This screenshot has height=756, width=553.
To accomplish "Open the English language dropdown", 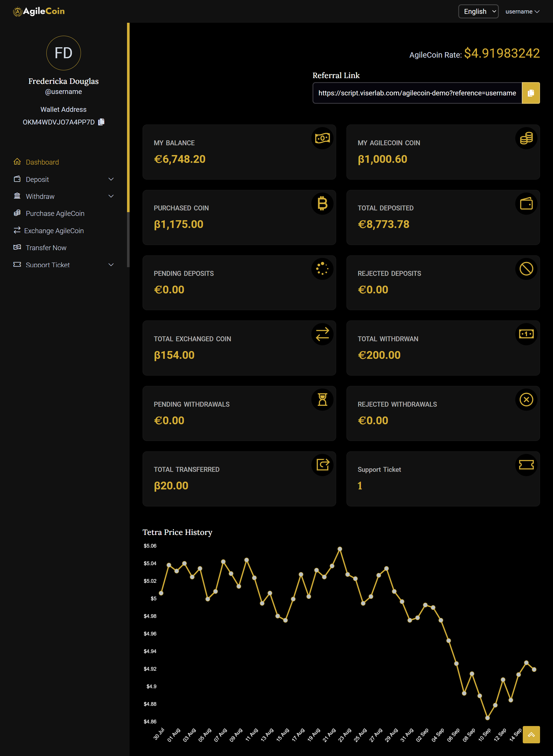I will tap(478, 12).
